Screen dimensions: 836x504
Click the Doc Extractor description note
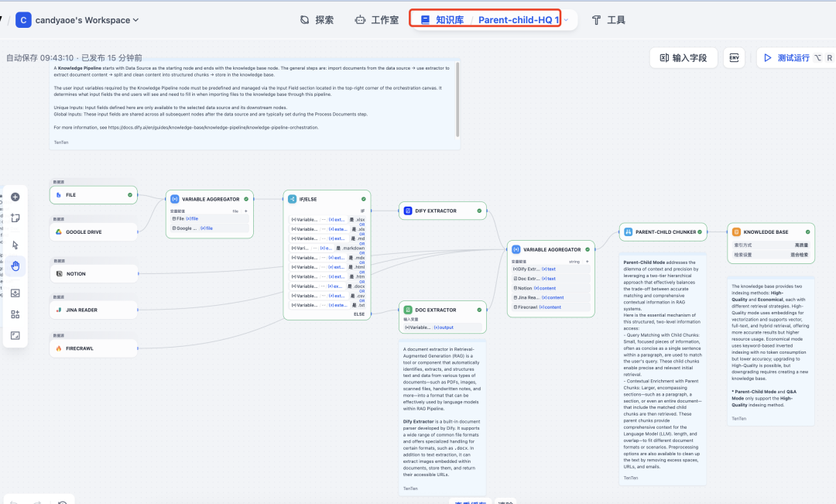tap(442, 418)
